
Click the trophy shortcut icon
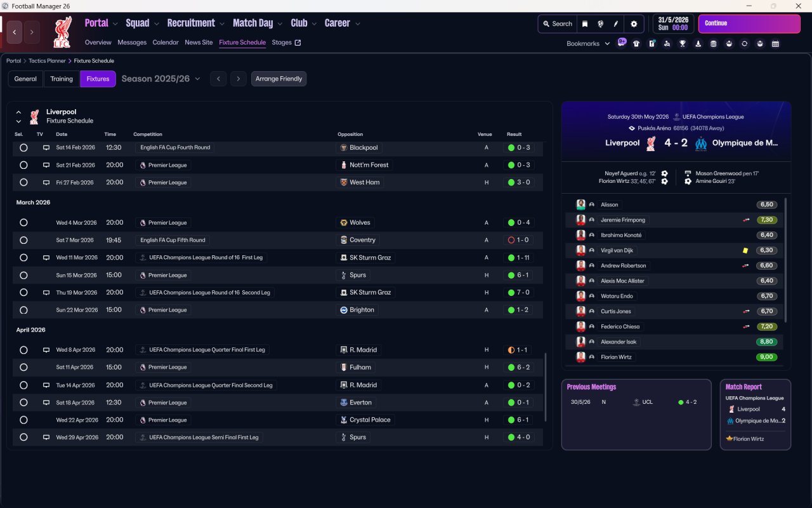pos(683,44)
